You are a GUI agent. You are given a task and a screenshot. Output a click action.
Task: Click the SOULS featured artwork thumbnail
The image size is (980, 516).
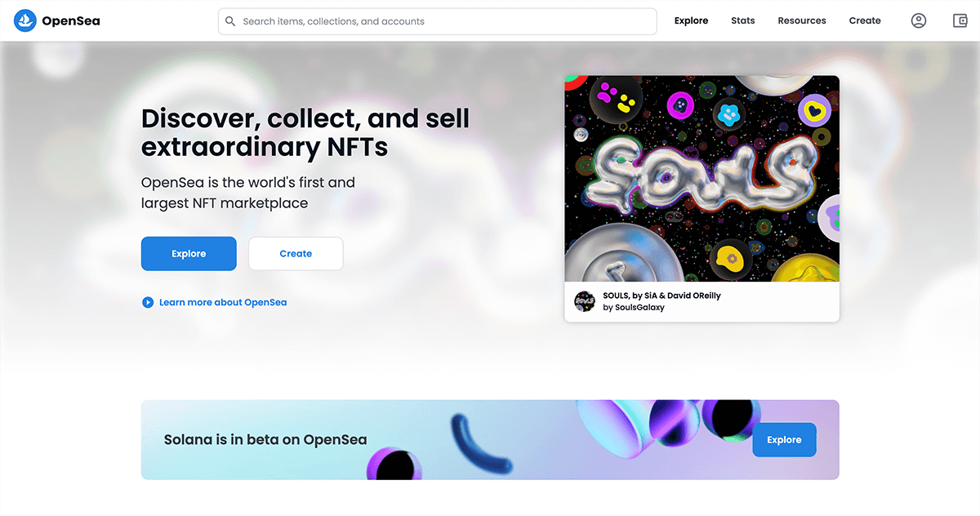click(x=702, y=178)
